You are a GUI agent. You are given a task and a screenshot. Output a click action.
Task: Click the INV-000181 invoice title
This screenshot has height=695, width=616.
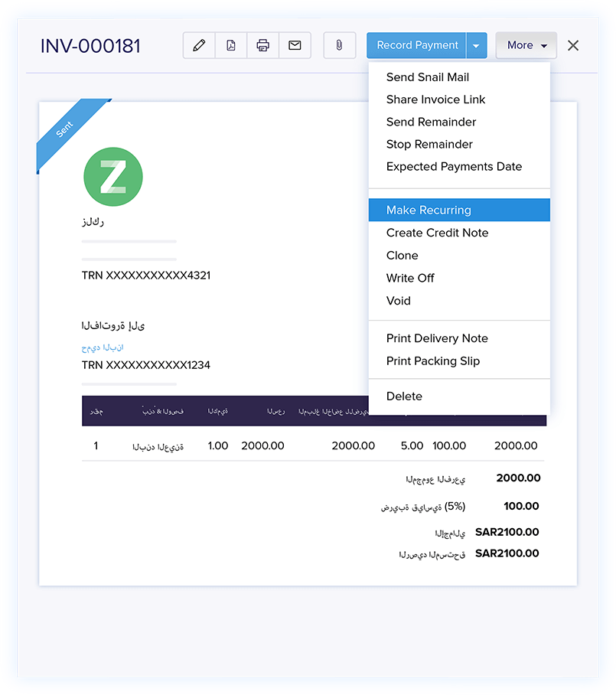(90, 46)
